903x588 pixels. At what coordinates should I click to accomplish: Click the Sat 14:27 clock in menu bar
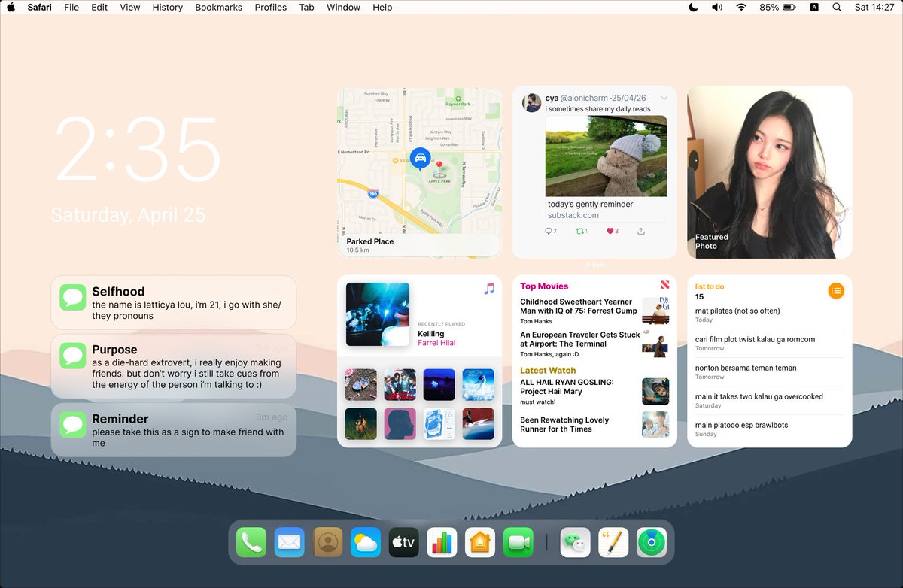click(x=874, y=7)
